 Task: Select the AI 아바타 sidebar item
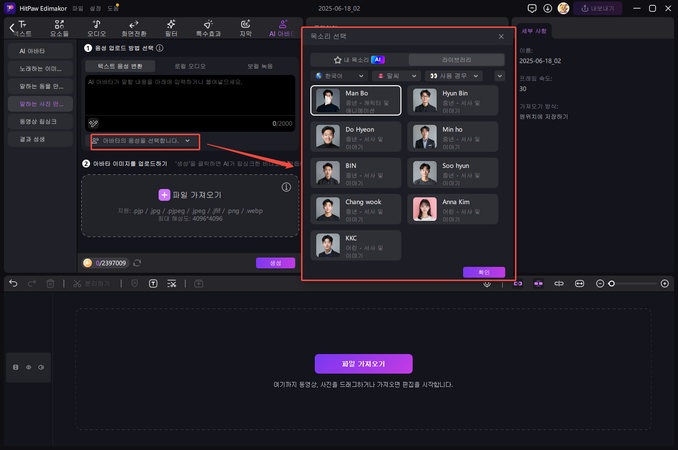[40, 51]
